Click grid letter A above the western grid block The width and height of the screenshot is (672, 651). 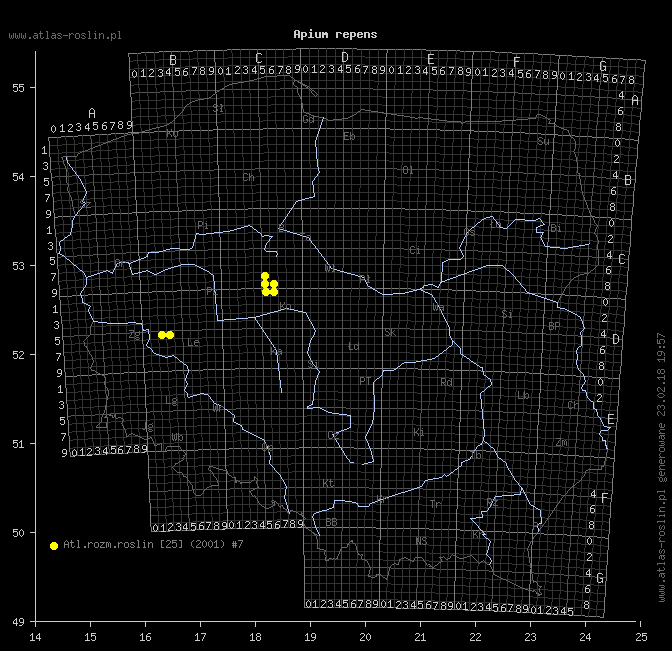92,113
